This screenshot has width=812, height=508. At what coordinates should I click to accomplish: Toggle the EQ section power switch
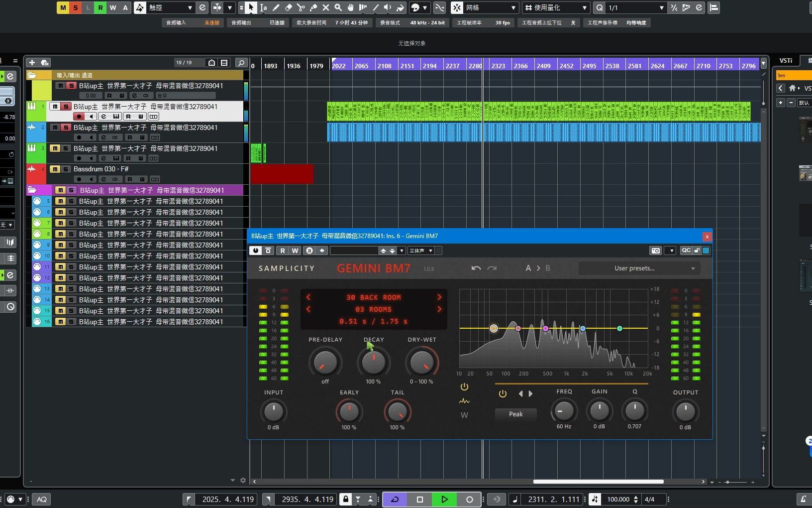pyautogui.click(x=464, y=387)
